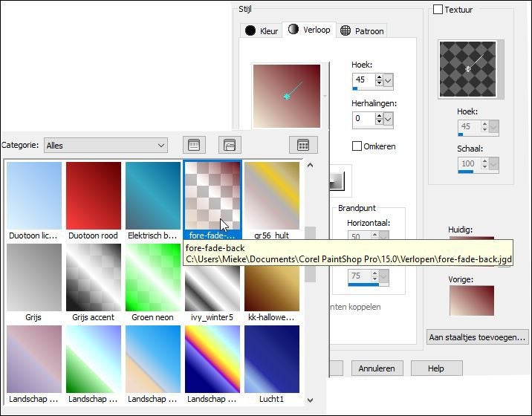Open the Categorie dropdown showing Alles
532x416 pixels.
pyautogui.click(x=106, y=146)
